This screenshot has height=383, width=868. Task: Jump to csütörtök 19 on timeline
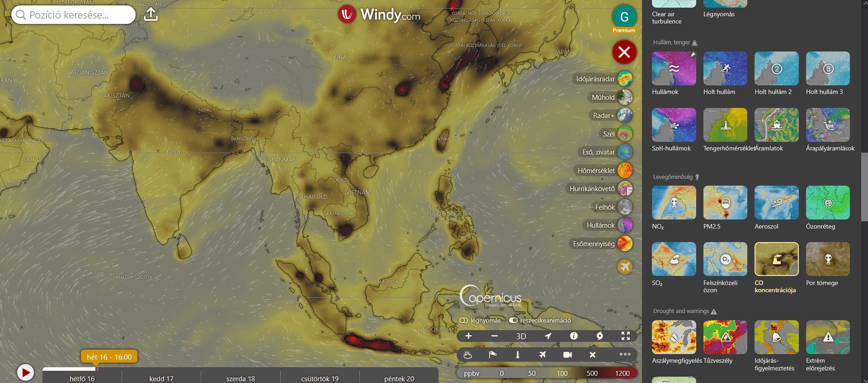click(x=320, y=378)
